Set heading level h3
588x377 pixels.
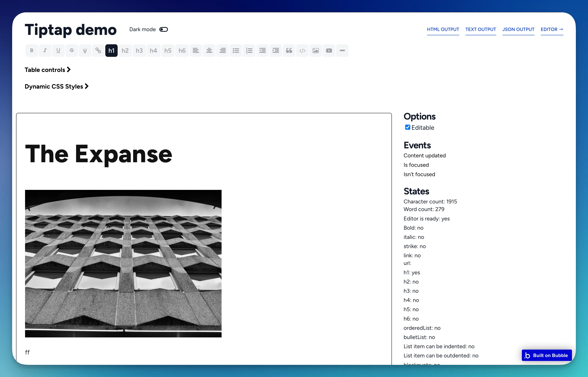[139, 50]
